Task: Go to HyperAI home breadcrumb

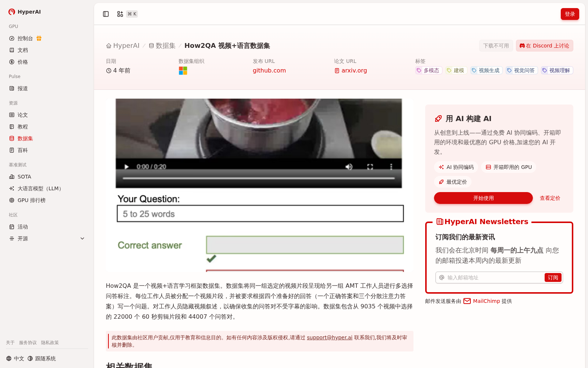Action: coord(123,46)
